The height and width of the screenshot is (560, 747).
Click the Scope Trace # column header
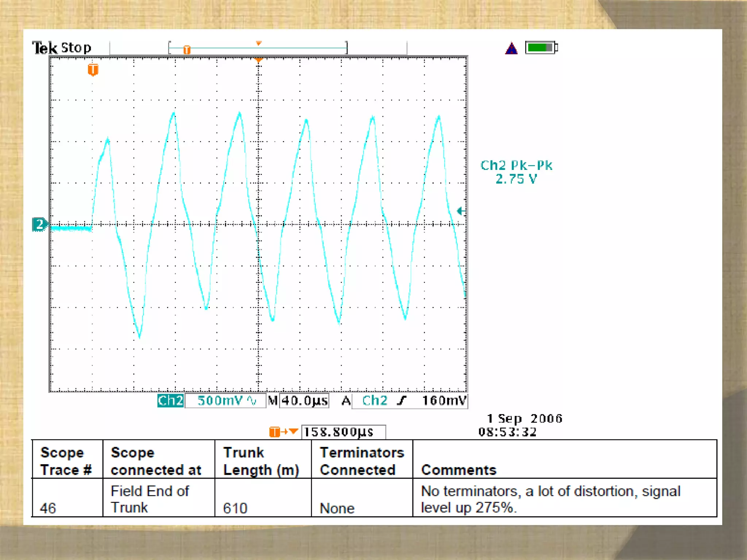(66, 461)
